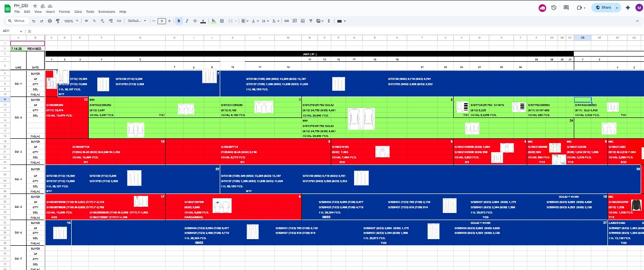This screenshot has width=644, height=270.
Task: Open the comments panel icon
Action: 566,8
